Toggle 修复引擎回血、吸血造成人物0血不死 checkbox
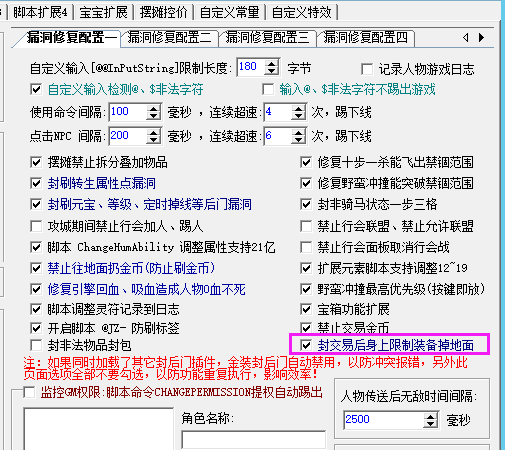The height and width of the screenshot is (450, 505). (x=36, y=289)
